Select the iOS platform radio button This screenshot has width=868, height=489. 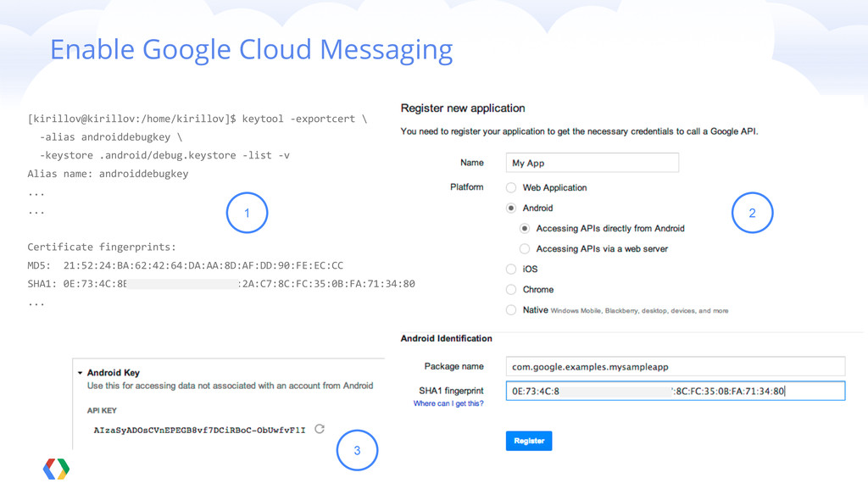pyautogui.click(x=511, y=269)
